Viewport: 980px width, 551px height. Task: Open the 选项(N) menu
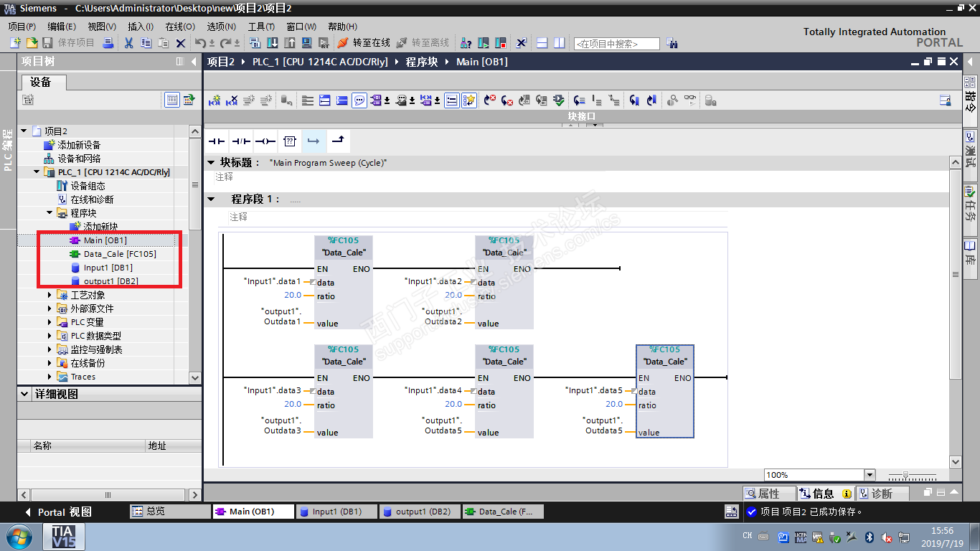pyautogui.click(x=222, y=27)
